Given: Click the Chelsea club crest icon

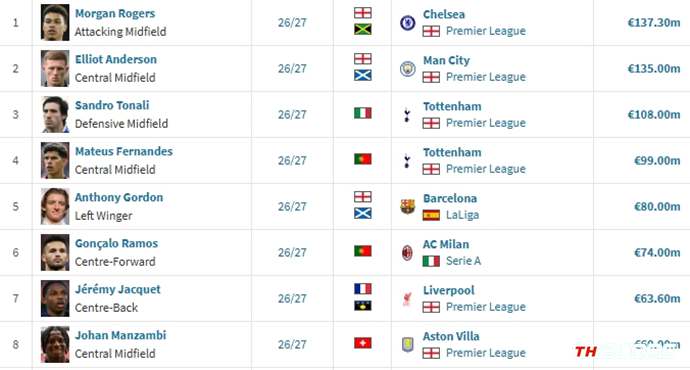Looking at the screenshot, I should click(407, 23).
